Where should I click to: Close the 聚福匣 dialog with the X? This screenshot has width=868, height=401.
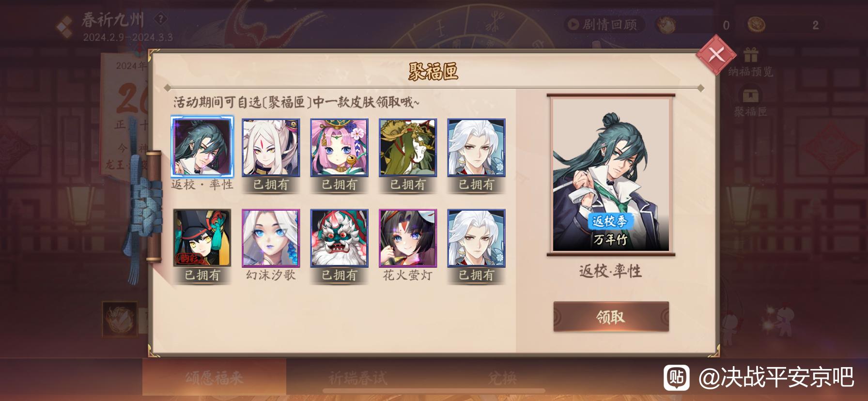point(716,55)
